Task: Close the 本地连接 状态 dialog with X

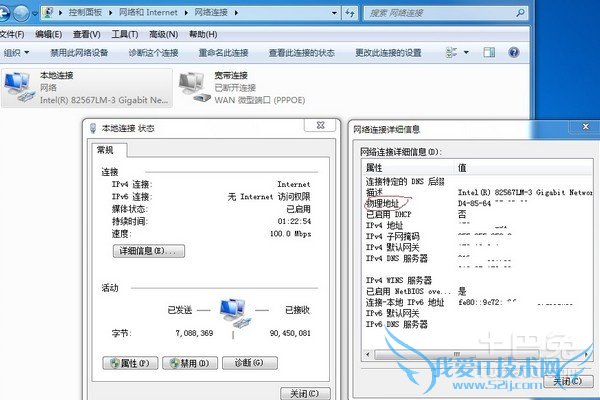Action: (x=321, y=125)
